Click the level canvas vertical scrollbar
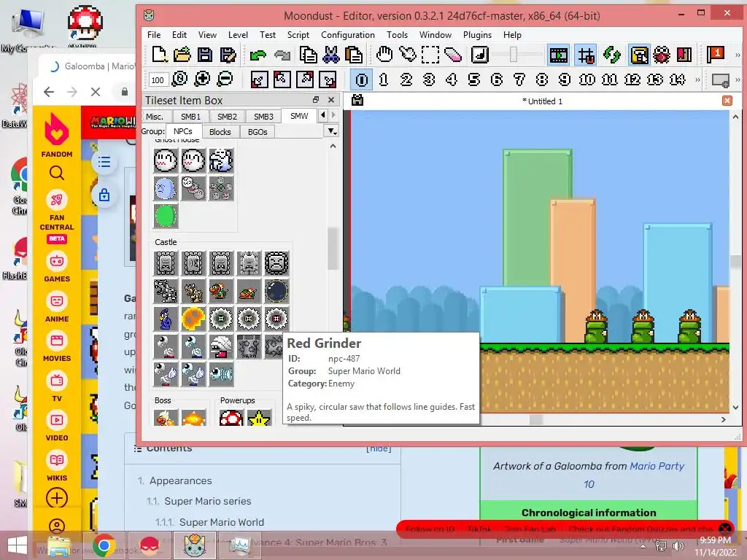The width and height of the screenshot is (747, 560). [735, 262]
